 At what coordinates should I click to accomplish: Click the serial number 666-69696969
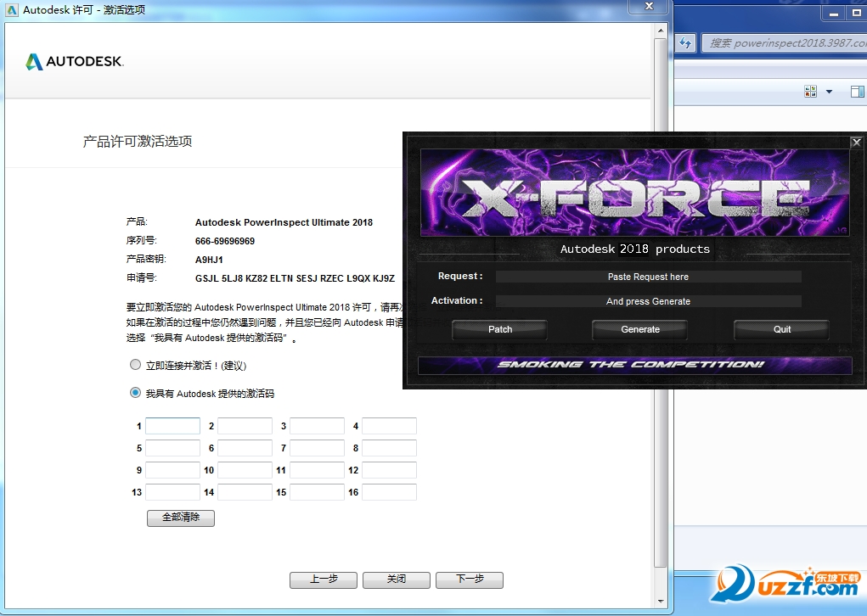tap(225, 241)
